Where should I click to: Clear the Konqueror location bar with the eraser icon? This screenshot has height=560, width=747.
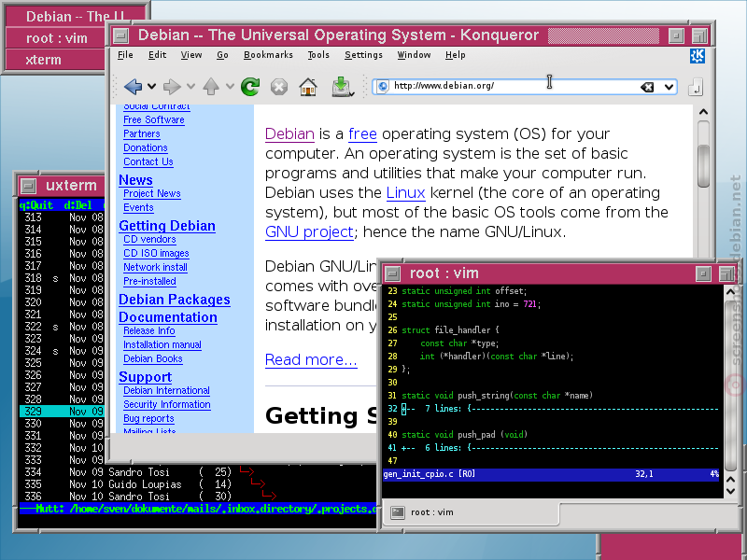tap(646, 87)
